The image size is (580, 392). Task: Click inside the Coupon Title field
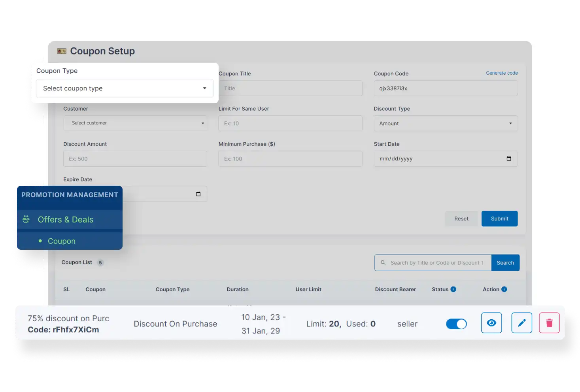pyautogui.click(x=290, y=88)
